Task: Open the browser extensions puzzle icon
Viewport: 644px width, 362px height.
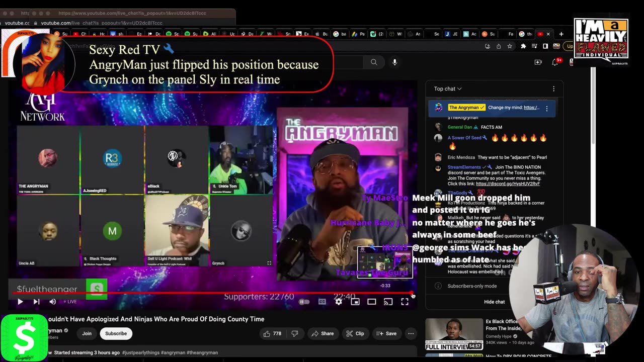Action: click(523, 46)
